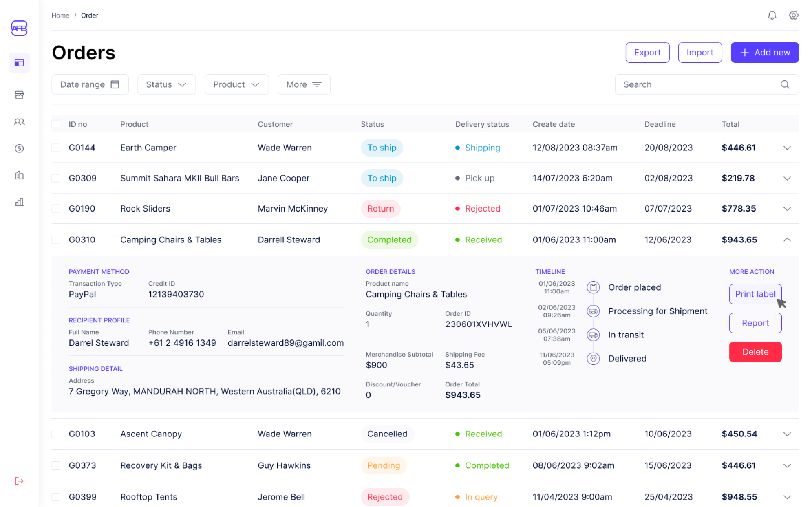This screenshot has height=507, width=812.
Task: Open the Date range picker
Action: [x=90, y=84]
